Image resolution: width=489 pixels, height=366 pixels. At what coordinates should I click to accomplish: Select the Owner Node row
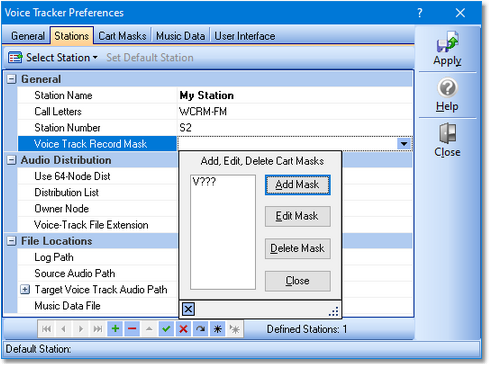click(x=97, y=209)
